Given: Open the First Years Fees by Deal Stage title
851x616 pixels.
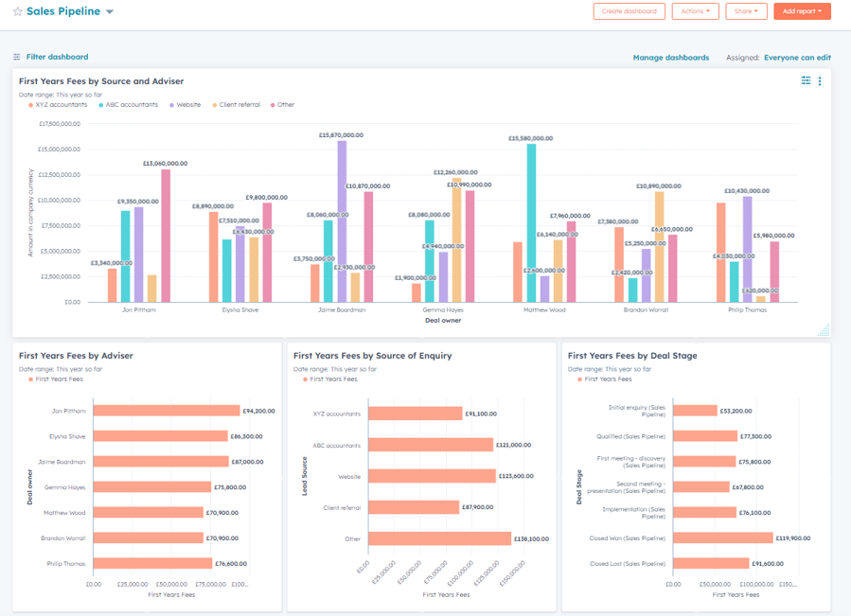Looking at the screenshot, I should (x=633, y=356).
